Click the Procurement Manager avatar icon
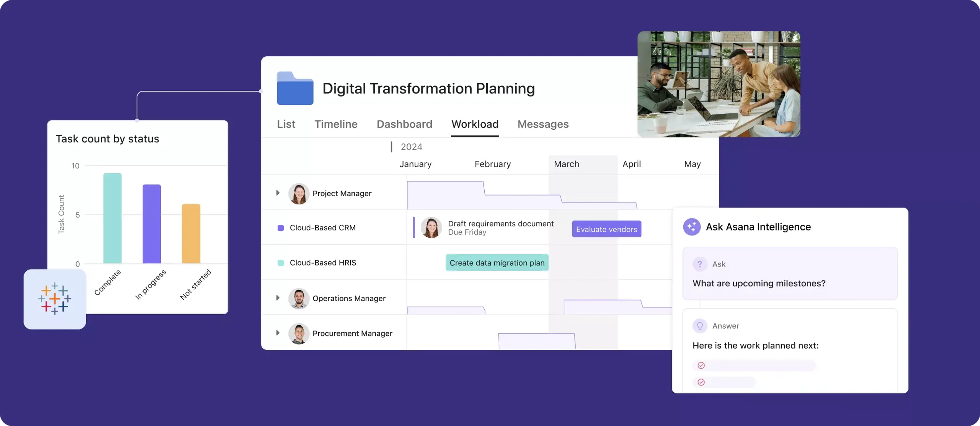 (x=299, y=333)
